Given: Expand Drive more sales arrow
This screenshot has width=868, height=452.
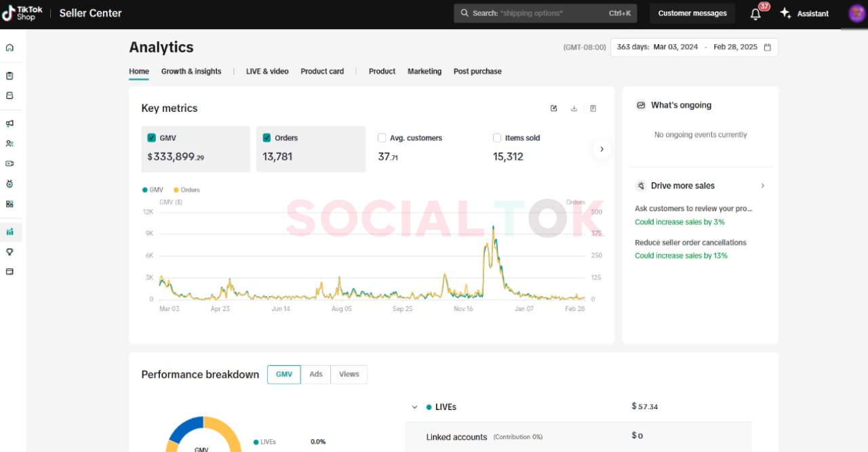Looking at the screenshot, I should pos(762,186).
